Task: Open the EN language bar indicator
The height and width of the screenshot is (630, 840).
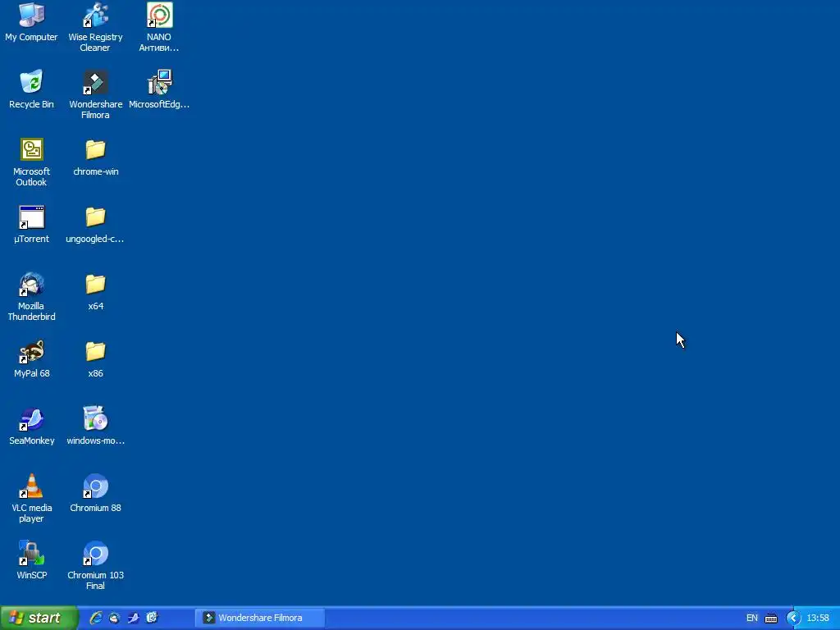Action: coord(751,618)
